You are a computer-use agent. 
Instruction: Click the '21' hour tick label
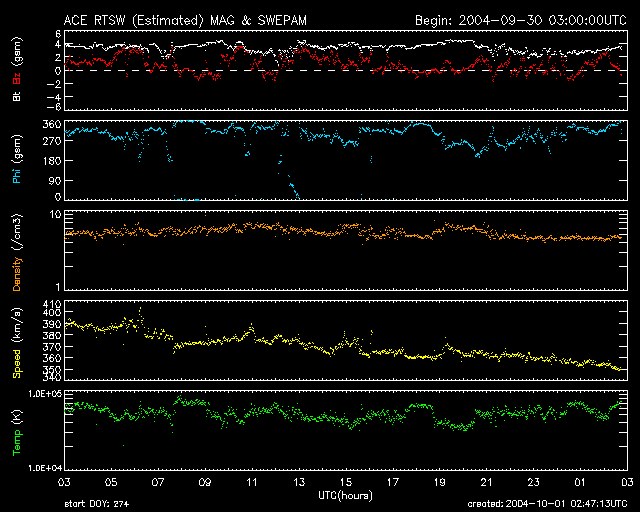coord(486,482)
